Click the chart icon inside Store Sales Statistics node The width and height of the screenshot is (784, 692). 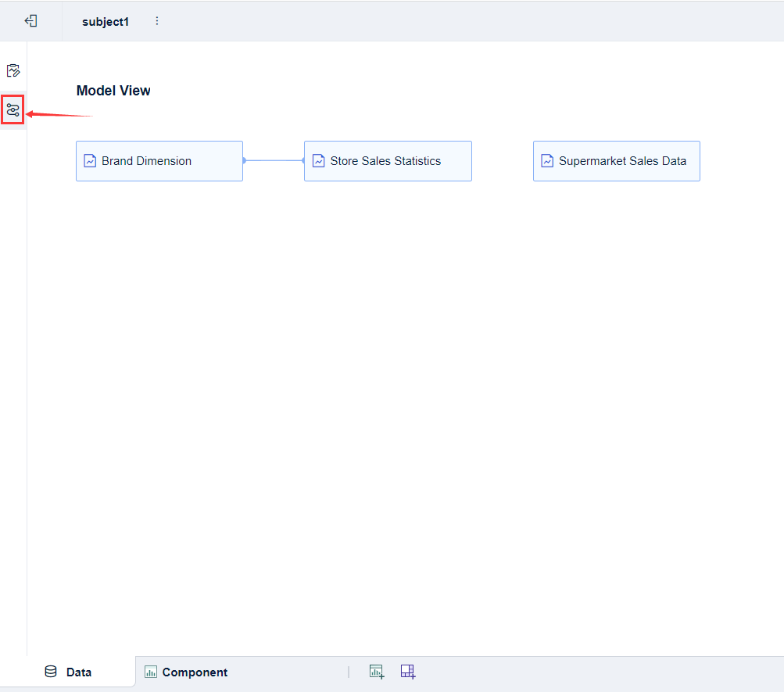pyautogui.click(x=318, y=160)
